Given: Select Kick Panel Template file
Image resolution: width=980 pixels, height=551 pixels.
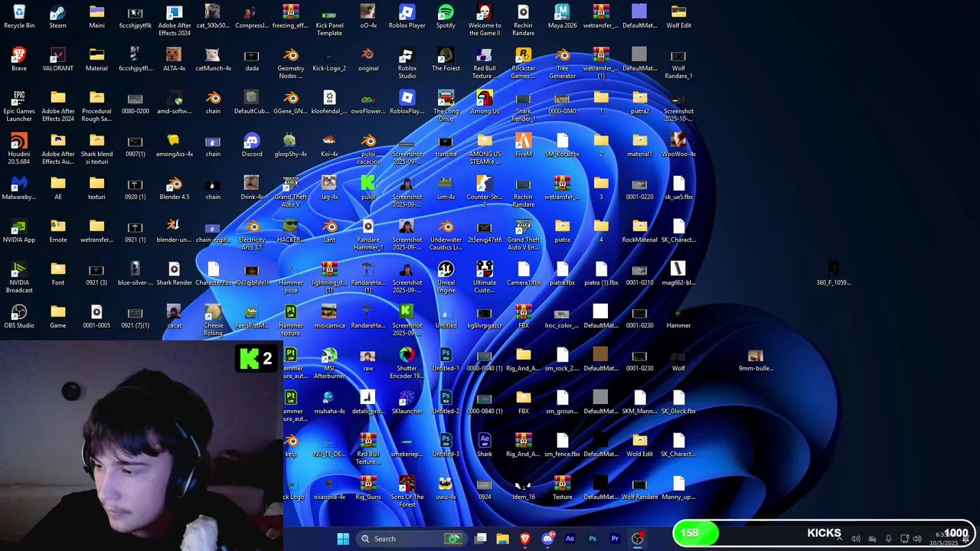Looking at the screenshot, I should pos(329,21).
